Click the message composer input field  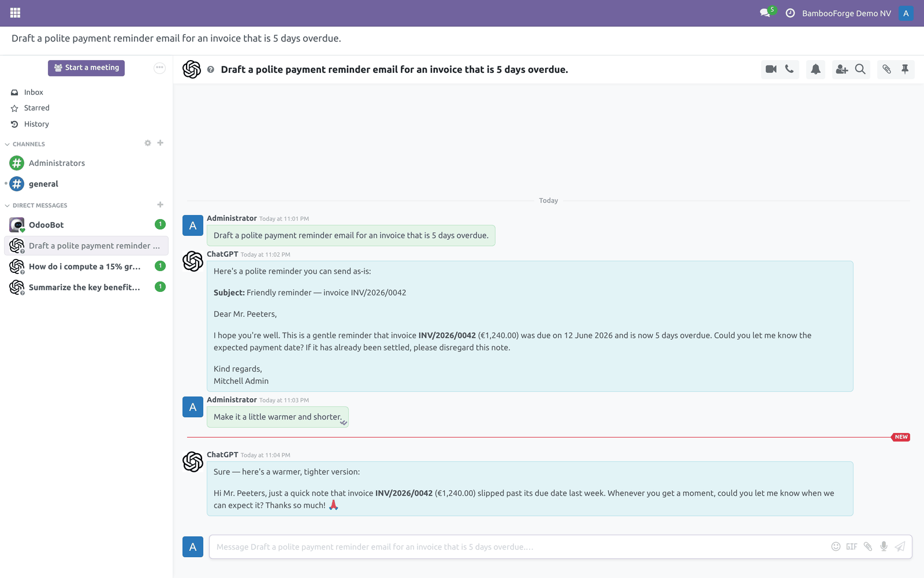(519, 547)
